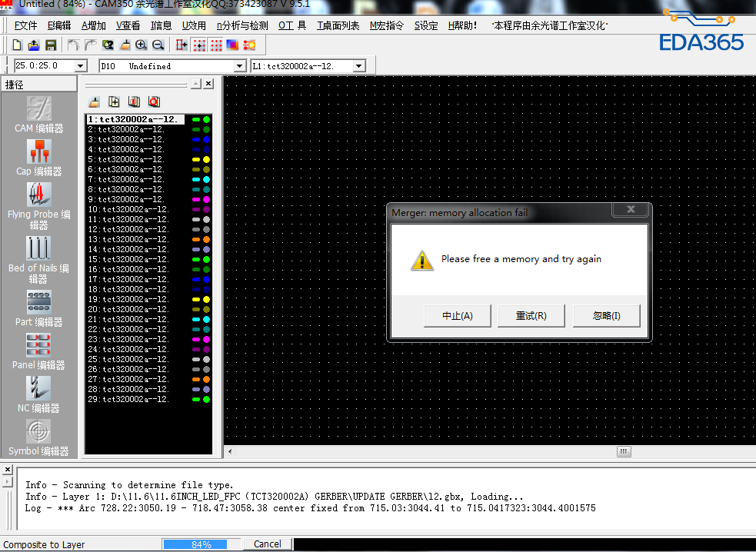The height and width of the screenshot is (552, 756).
Task: Click the 中止(A) abort button
Action: [x=458, y=316]
